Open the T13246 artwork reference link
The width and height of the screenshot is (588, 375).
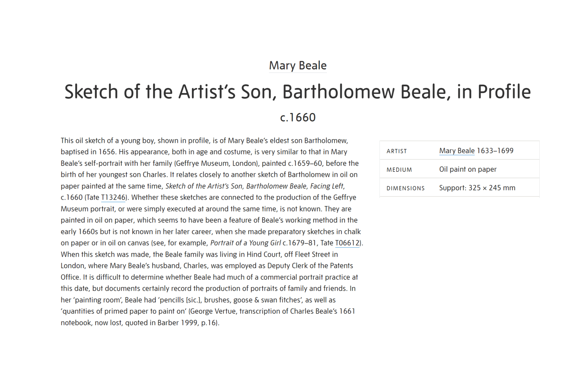[113, 197]
